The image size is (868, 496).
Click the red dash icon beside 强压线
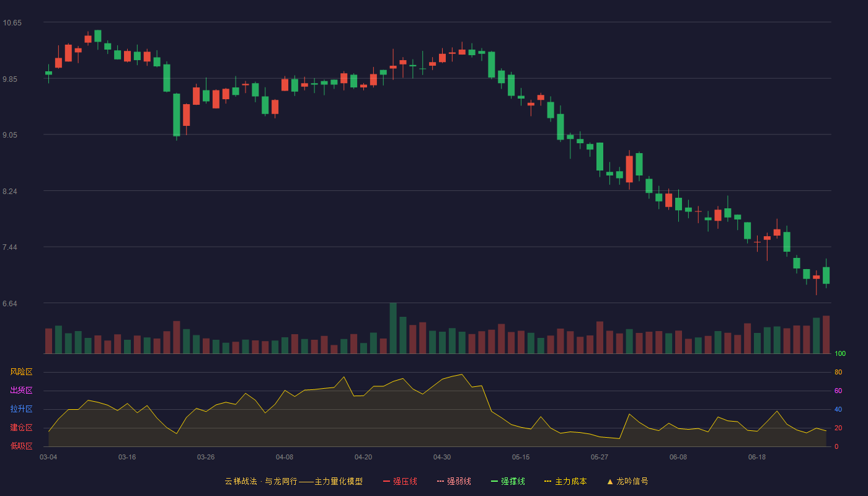click(386, 481)
